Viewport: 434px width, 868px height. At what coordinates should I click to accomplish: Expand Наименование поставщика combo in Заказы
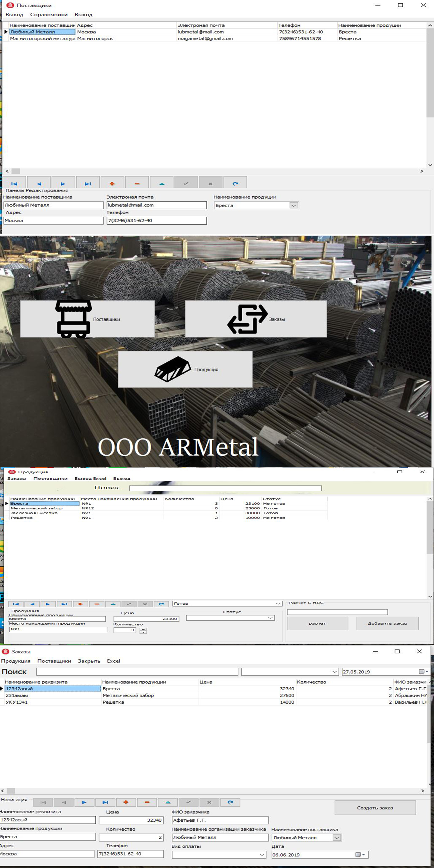(x=337, y=838)
